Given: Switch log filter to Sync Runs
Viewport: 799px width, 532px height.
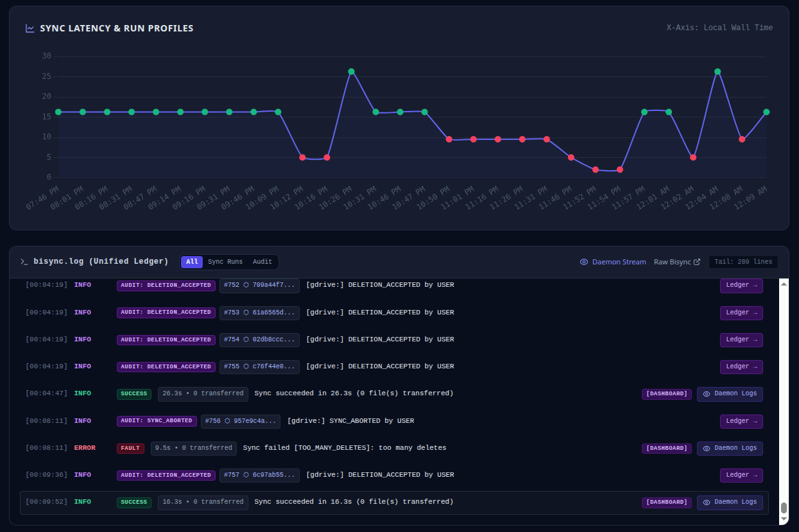Looking at the screenshot, I should (x=225, y=262).
